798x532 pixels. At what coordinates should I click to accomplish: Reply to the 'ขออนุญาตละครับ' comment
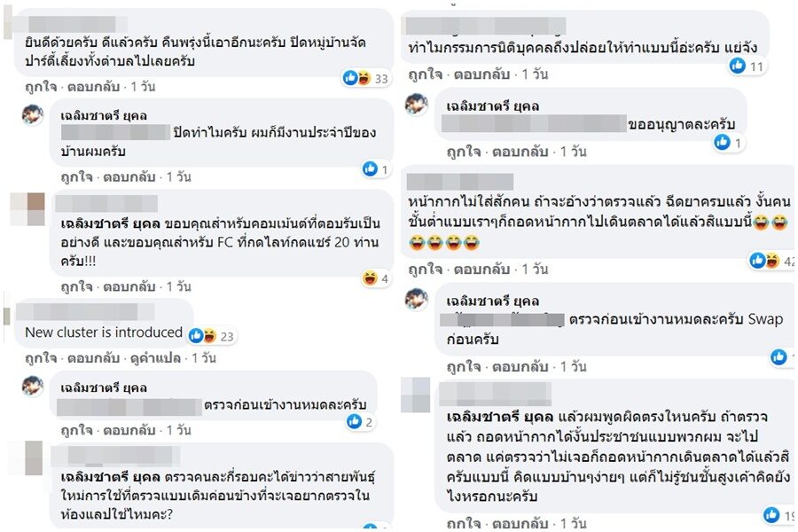pyautogui.click(x=520, y=152)
